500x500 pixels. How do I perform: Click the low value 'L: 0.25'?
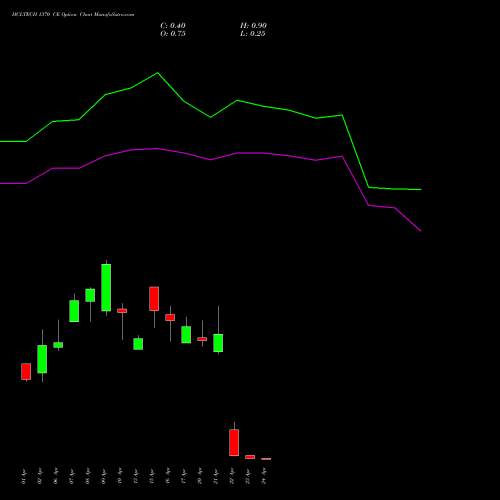click(x=253, y=34)
